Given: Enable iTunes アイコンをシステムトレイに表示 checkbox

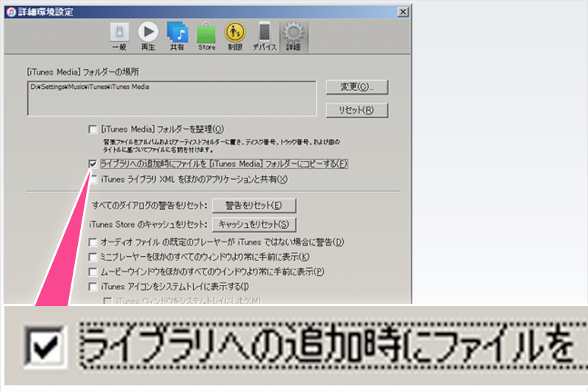Looking at the screenshot, I should point(93,287).
